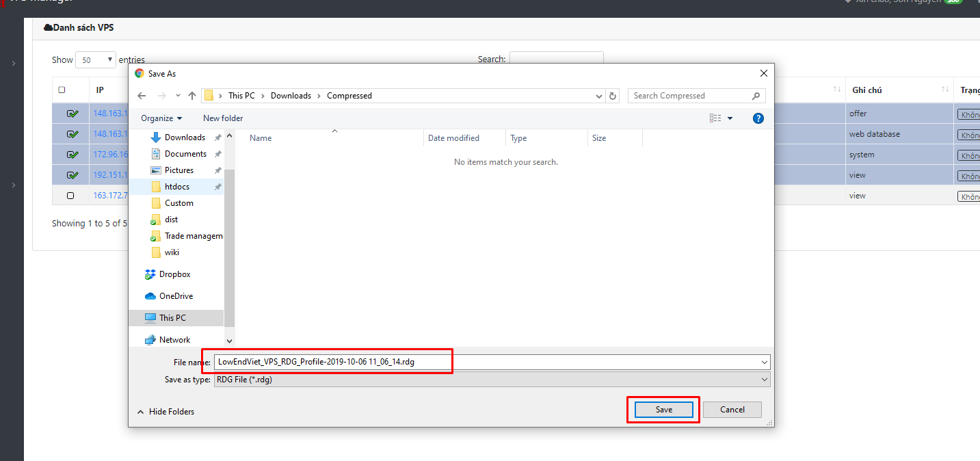Screen dimensions: 980x461
Task: Check the unchecked 163.172 VPS row checkbox
Action: (70, 196)
